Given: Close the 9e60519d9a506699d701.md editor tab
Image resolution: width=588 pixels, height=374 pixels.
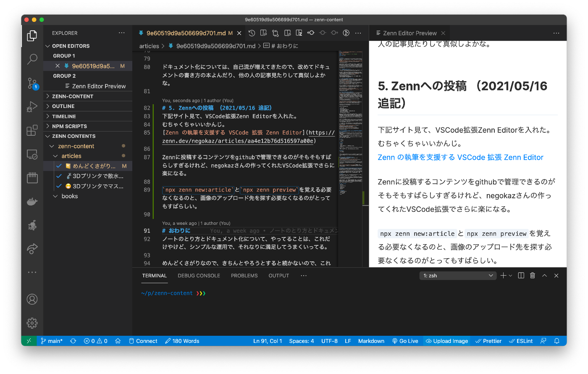Looking at the screenshot, I should [x=239, y=33].
